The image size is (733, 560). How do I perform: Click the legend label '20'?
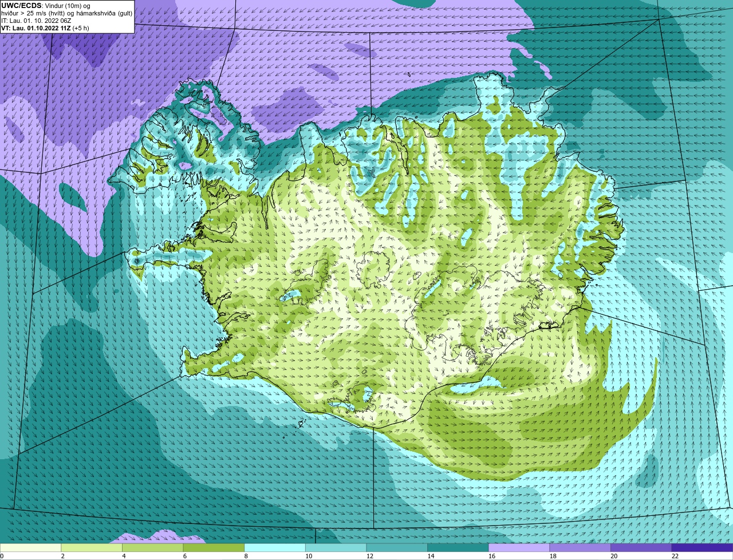coord(614,556)
